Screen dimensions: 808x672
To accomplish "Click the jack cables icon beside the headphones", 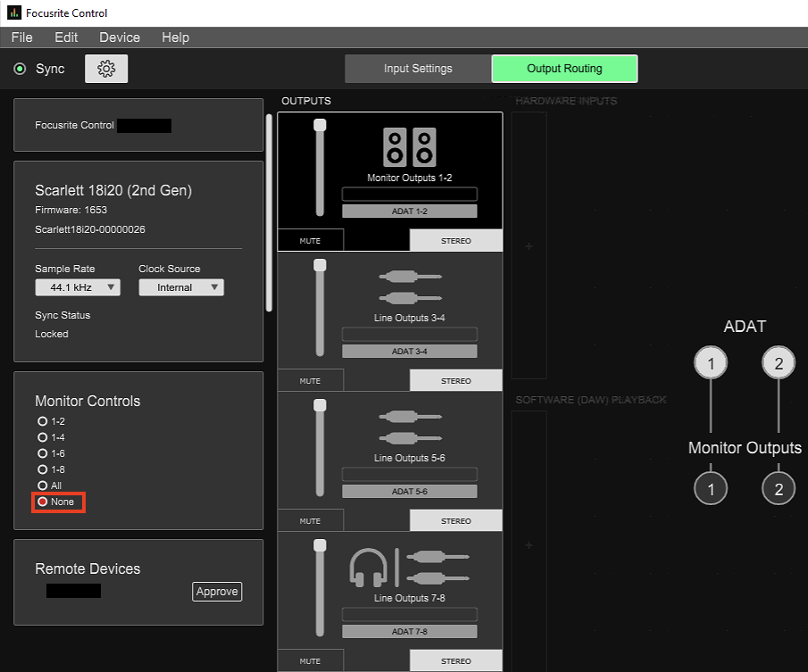I will 437,568.
